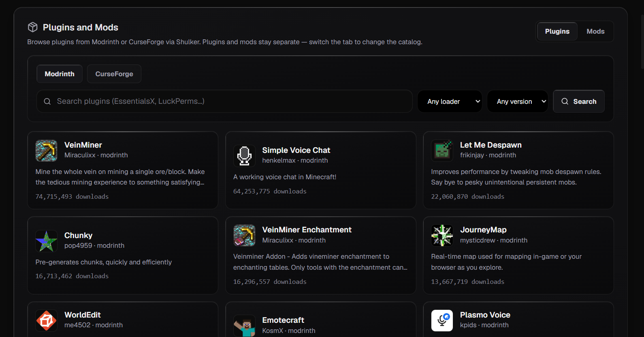
Task: Click 'A working voice chat in Minecraft!' description
Action: [285, 177]
